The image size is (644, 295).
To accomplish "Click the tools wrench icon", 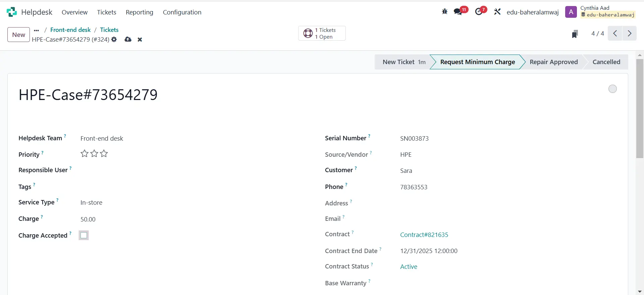I will [497, 12].
